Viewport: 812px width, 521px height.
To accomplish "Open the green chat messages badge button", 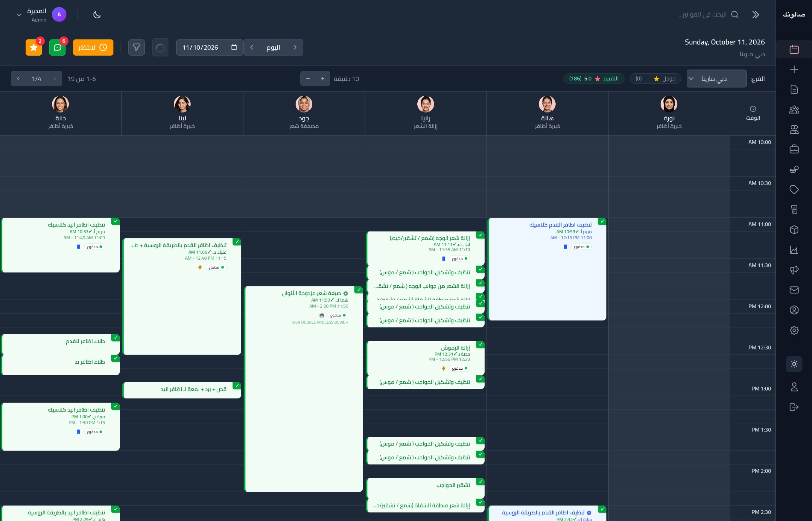I will pyautogui.click(x=57, y=47).
